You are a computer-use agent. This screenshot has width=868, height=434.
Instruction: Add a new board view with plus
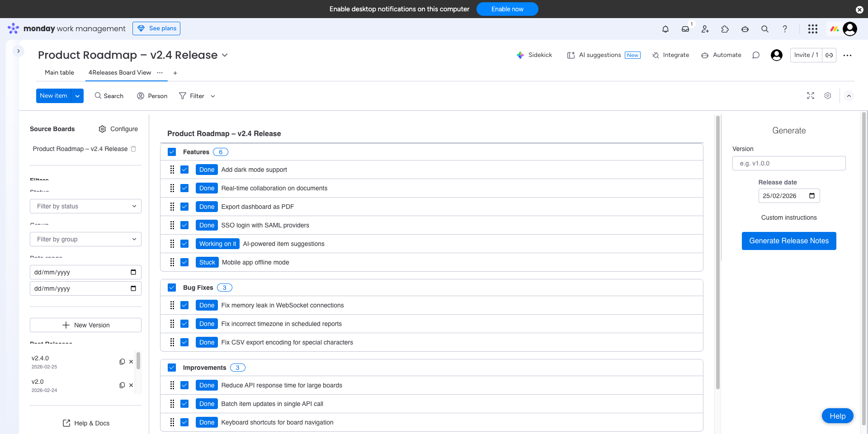175,73
